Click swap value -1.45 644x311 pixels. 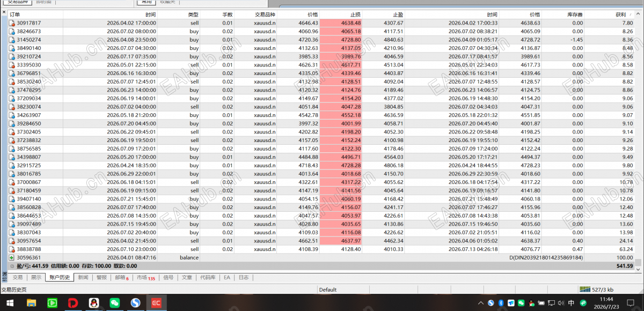(577, 40)
